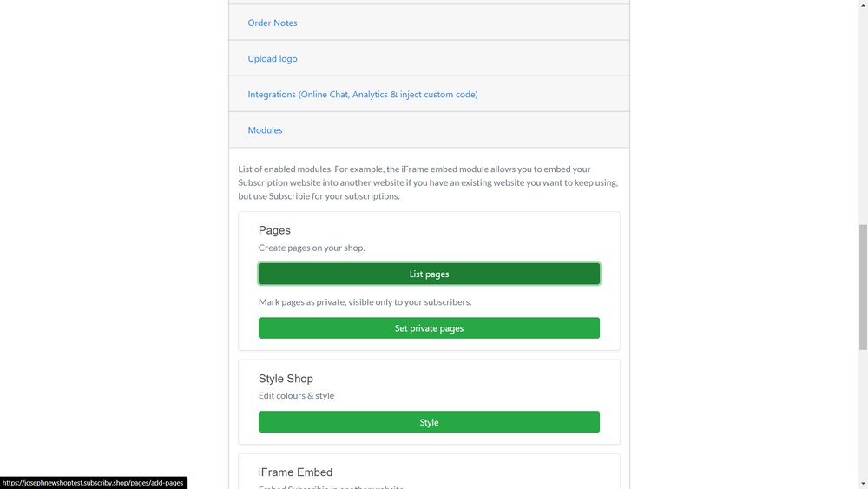Click the scrollbar track above the thumb
Viewport: 868px width, 489px height.
click(x=863, y=116)
